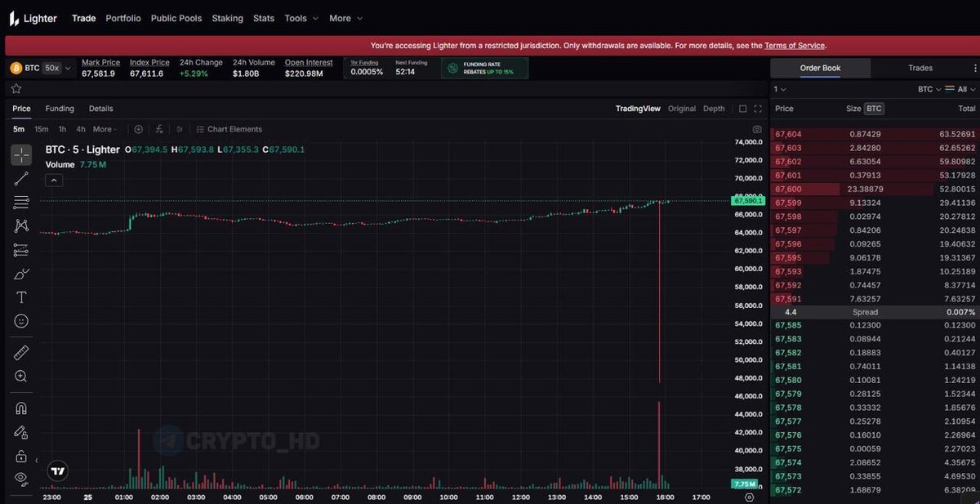Toggle the Size BTC unit badge
The height and width of the screenshot is (504, 980).
coord(874,109)
